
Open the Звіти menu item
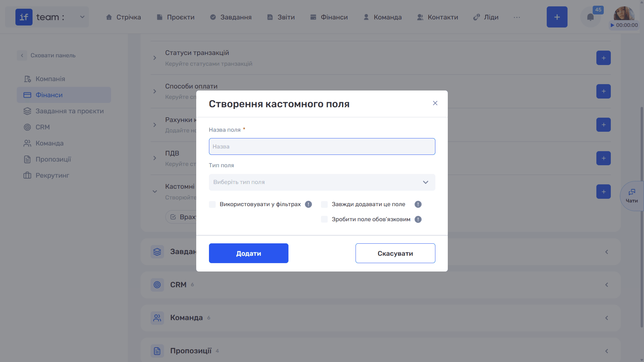281,17
